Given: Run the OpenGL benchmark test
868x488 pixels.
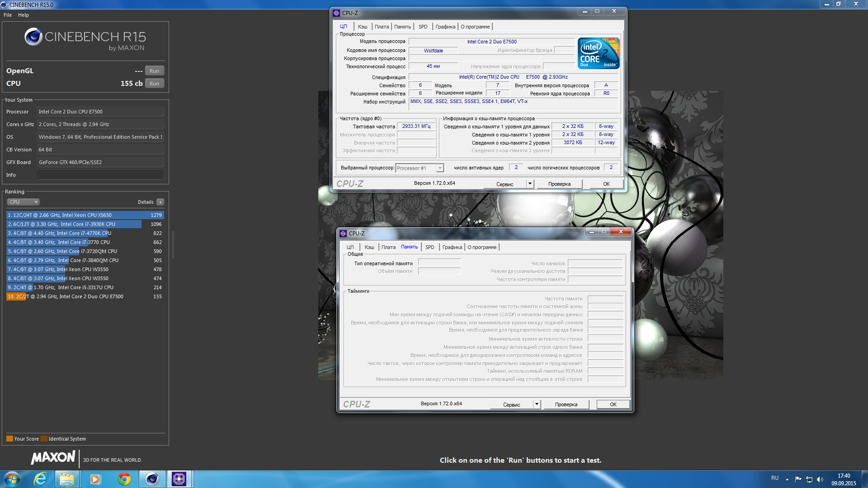Looking at the screenshot, I should (154, 71).
